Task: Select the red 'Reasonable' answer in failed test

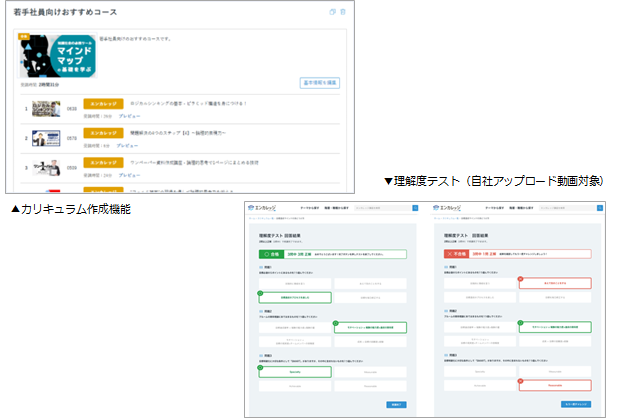Action: [x=555, y=385]
